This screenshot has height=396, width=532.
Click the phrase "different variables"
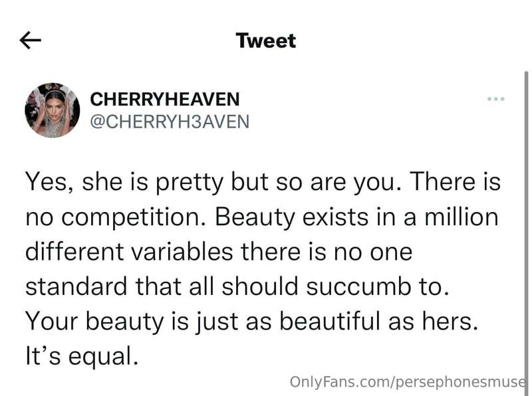[129, 252]
